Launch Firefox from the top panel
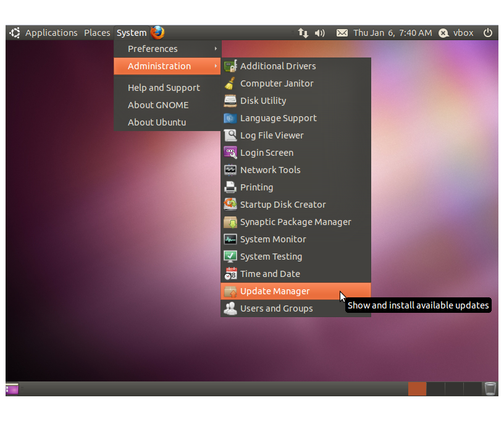The width and height of the screenshot is (504, 421). [x=157, y=33]
